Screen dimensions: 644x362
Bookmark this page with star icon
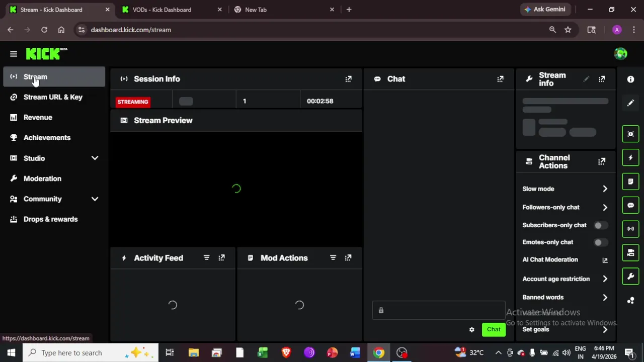(568, 30)
